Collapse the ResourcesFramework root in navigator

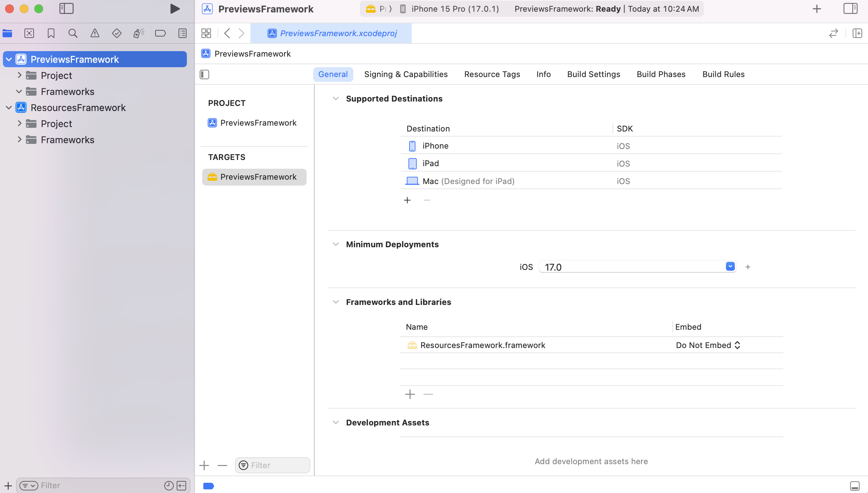coord(9,107)
